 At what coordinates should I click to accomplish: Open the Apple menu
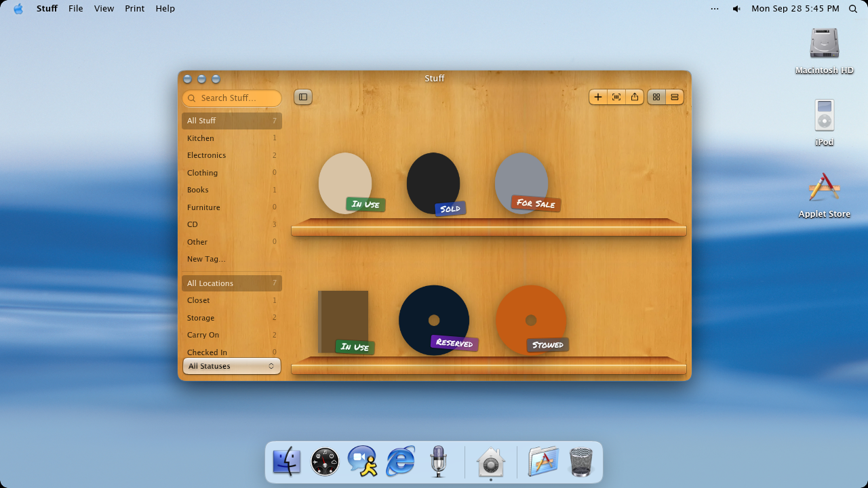[x=18, y=8]
